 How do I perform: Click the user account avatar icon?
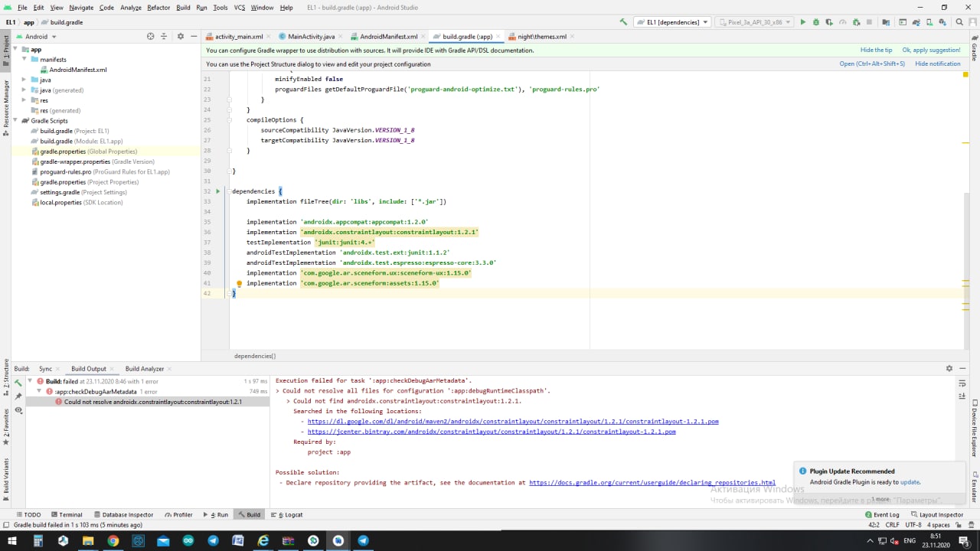973,22
